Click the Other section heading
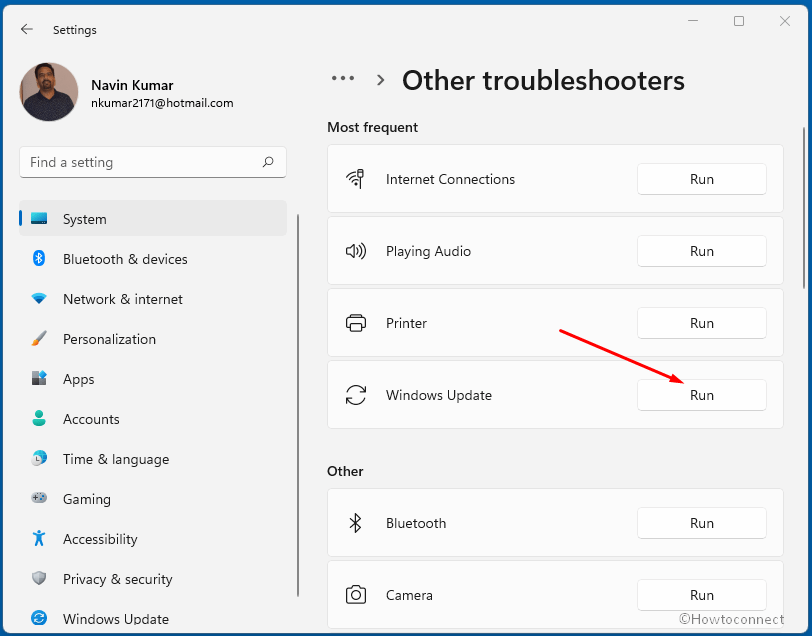812x636 pixels. (345, 471)
